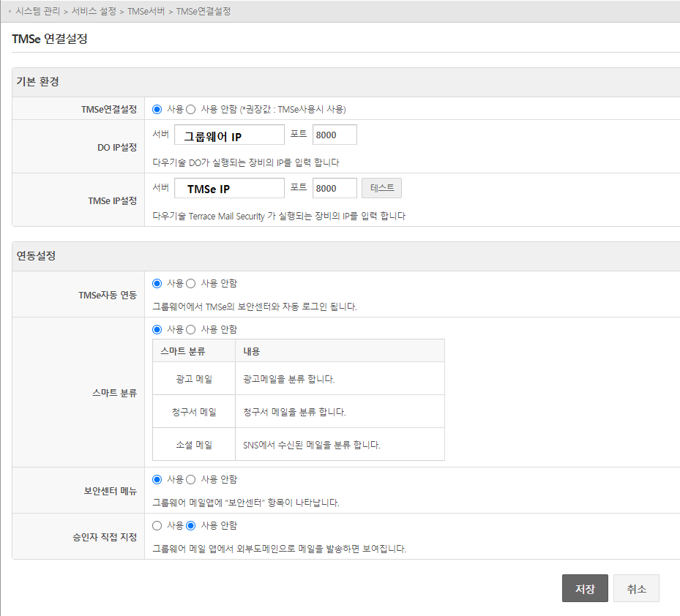Viewport: 680px width, 616px height.
Task: Click the '기본 환경' section header
Action: [x=346, y=82]
